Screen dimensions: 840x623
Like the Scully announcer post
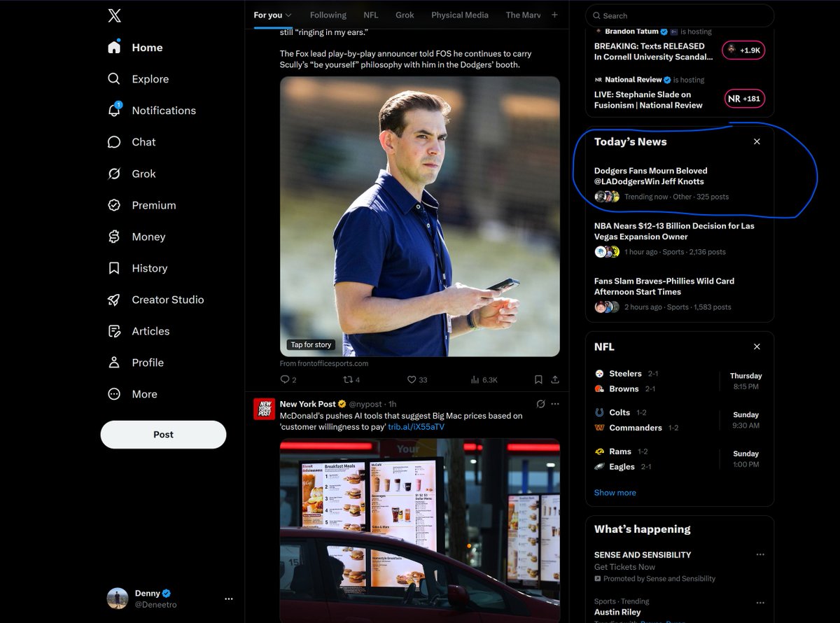[412, 379]
